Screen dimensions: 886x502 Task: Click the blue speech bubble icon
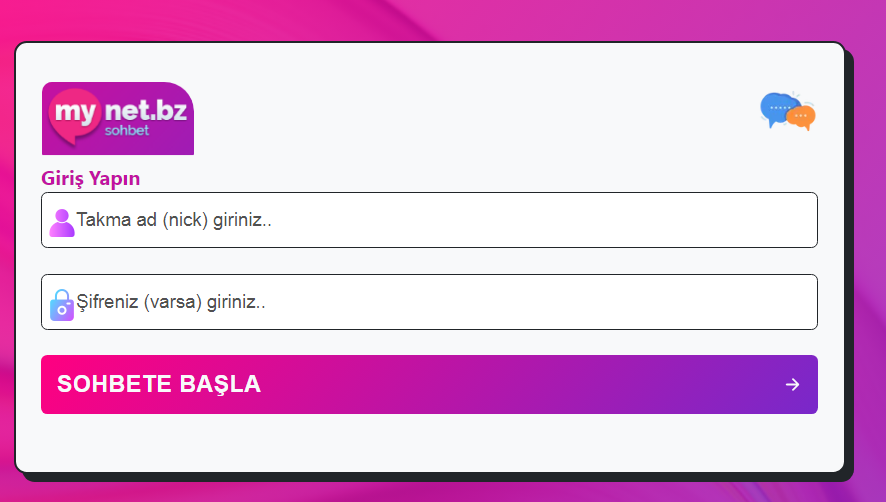[x=774, y=107]
